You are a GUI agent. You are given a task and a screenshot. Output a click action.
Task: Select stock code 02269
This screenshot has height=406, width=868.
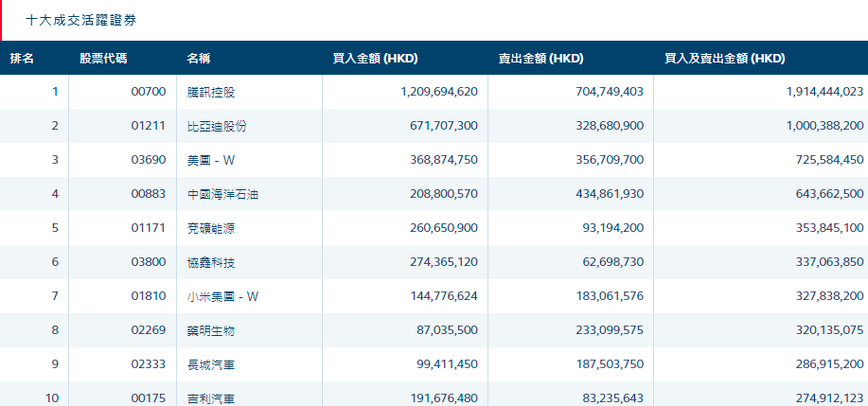(x=149, y=330)
